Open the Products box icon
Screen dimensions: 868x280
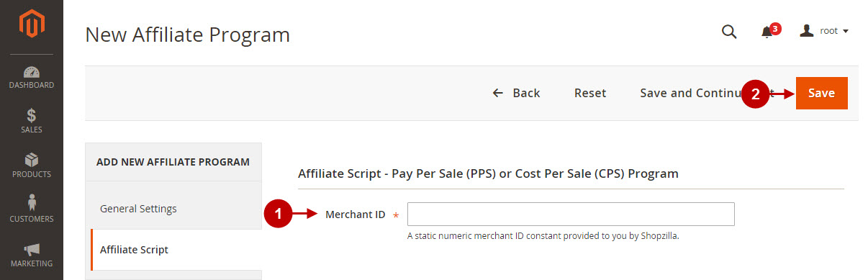point(31,161)
